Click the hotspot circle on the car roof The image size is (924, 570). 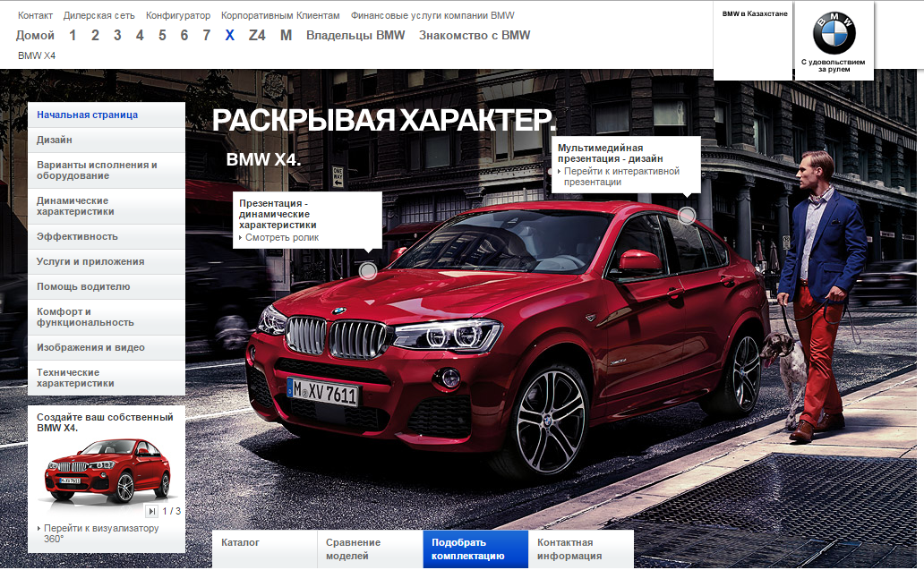(x=687, y=216)
